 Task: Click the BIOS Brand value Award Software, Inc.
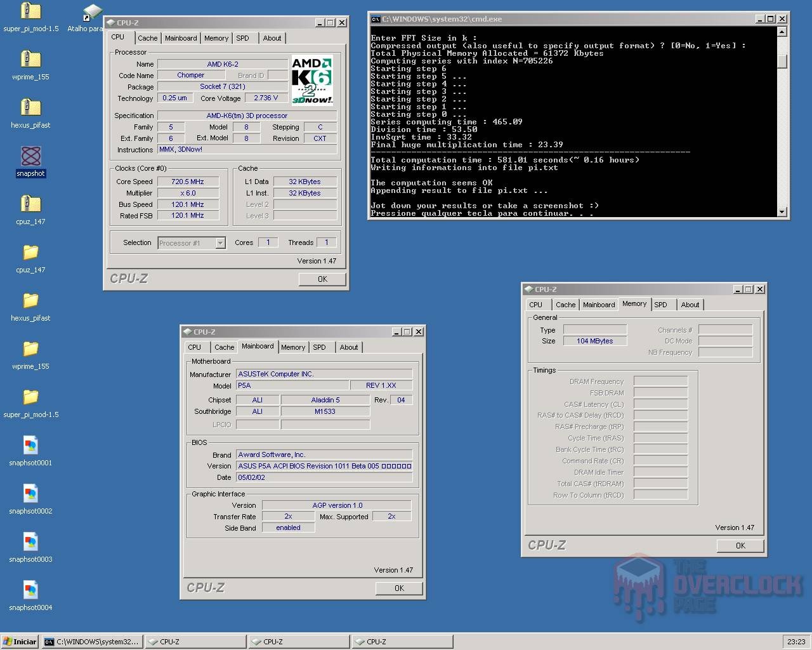[324, 455]
